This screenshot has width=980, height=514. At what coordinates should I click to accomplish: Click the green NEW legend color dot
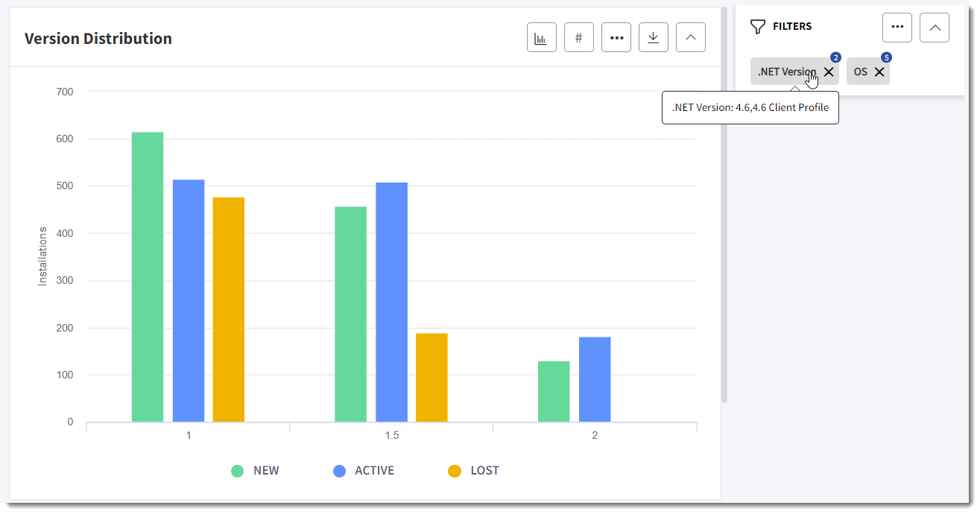[x=237, y=471]
